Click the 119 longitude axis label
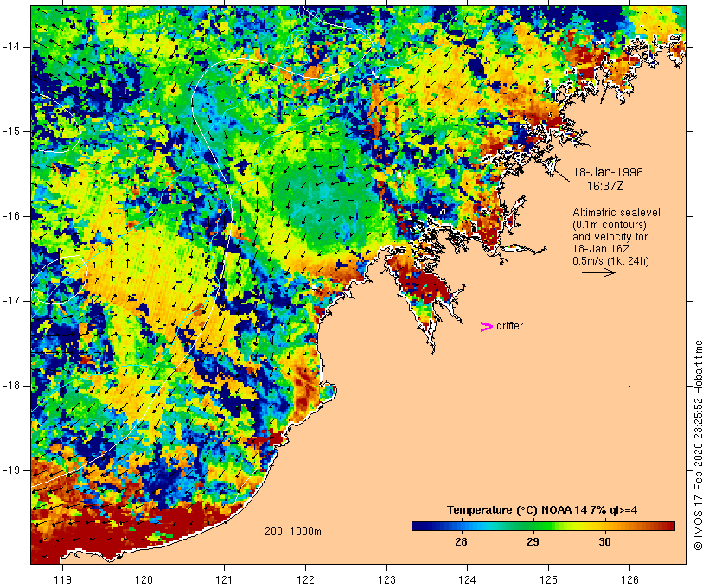Screen dimensions: 709x588 tap(62, 579)
